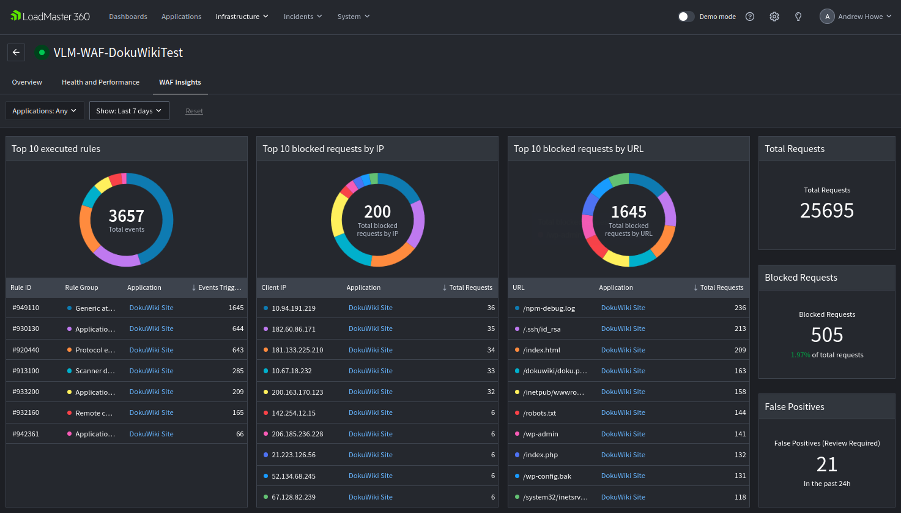Go back using the arrow button
This screenshot has width=902, height=514.
[x=16, y=52]
